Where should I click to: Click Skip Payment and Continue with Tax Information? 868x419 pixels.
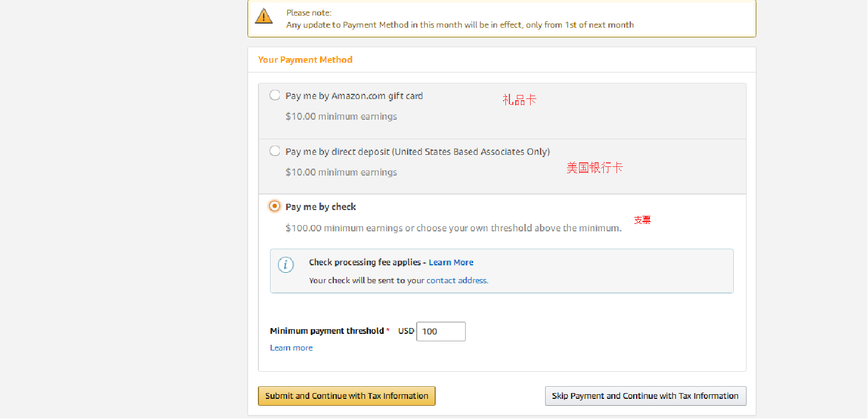645,396
